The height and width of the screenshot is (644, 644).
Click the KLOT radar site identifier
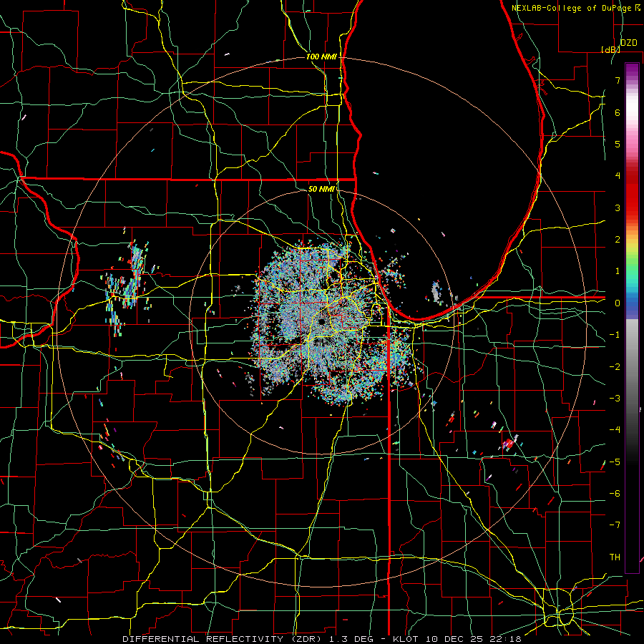click(x=407, y=639)
